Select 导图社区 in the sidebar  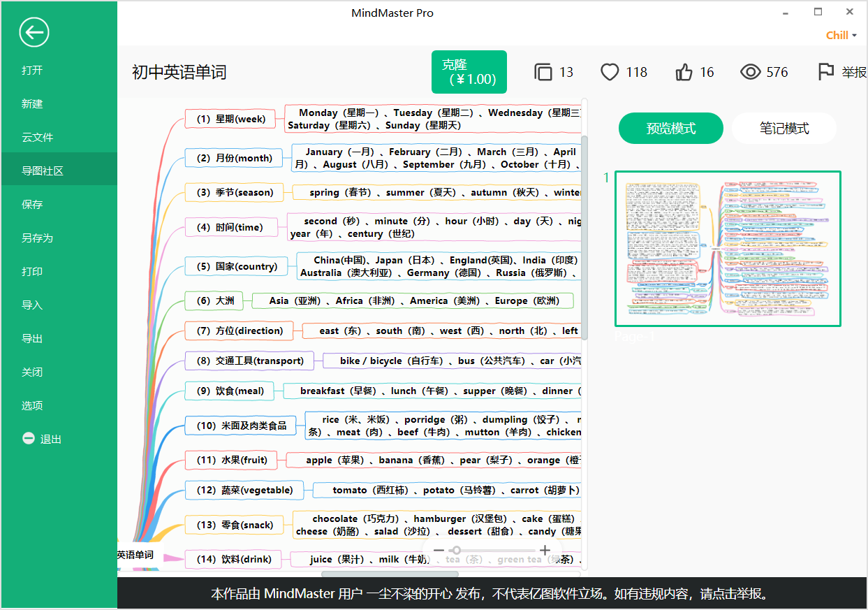pos(59,170)
